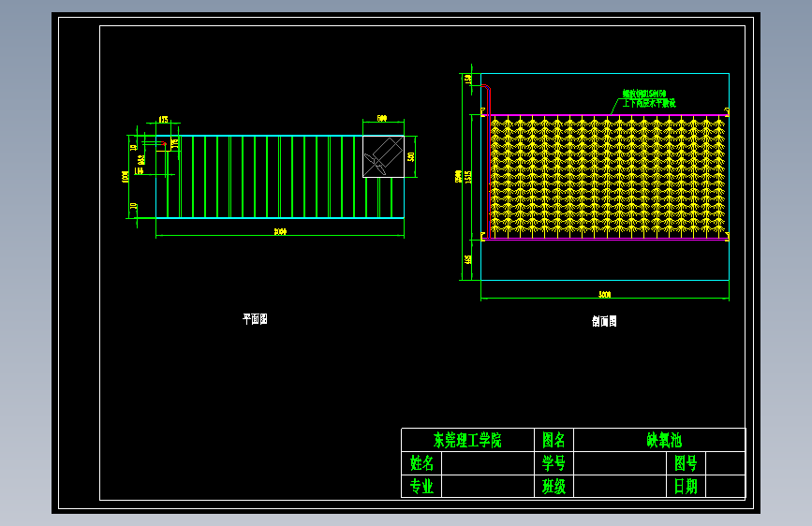Click the 1315 vertical dimension in side view
812x526 pixels.
click(x=468, y=177)
